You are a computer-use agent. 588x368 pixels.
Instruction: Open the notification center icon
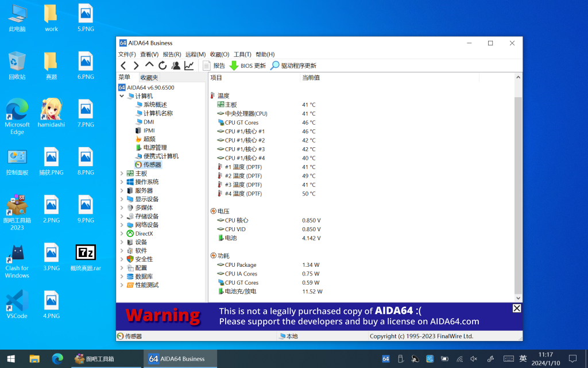point(572,359)
